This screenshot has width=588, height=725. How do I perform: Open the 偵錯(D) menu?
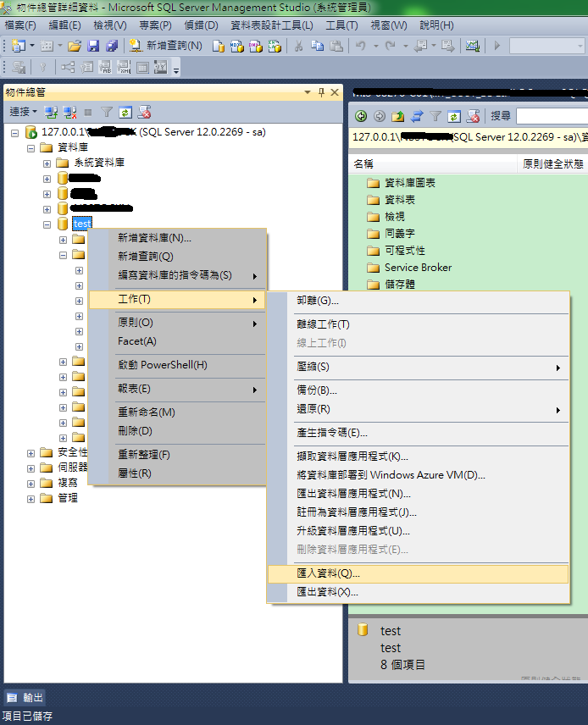click(x=202, y=25)
